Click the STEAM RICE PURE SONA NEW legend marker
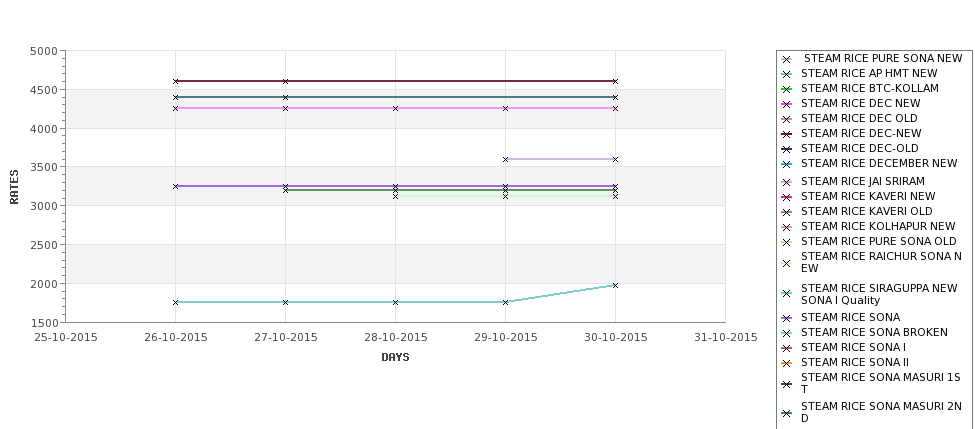975x429 pixels. tap(787, 59)
